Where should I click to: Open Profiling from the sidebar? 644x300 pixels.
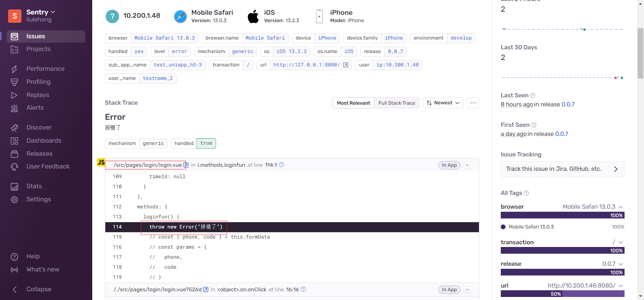coord(38,82)
